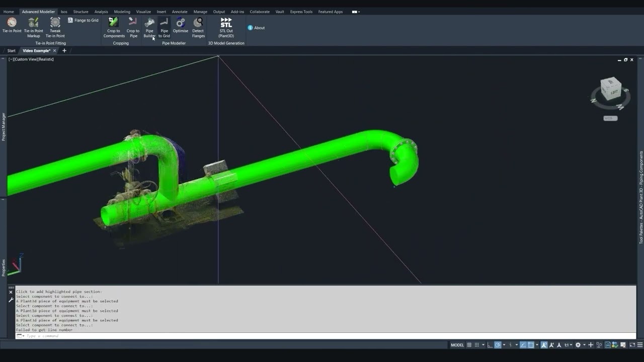
Task: Create a new drawing tab with plus
Action: (x=64, y=51)
